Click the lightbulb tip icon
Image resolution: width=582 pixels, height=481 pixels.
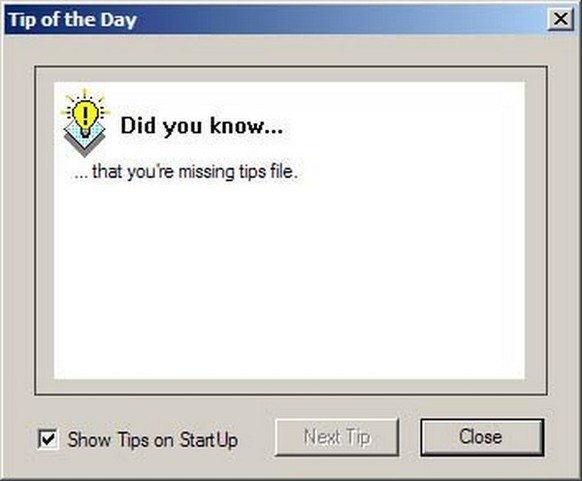tap(85, 122)
